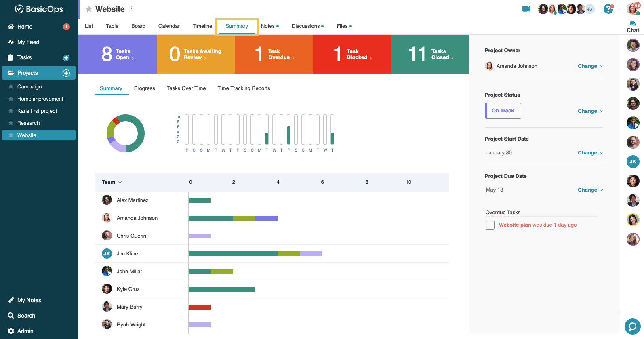This screenshot has height=339, width=644.
Task: Check off overdue Website plan task
Action: point(490,225)
